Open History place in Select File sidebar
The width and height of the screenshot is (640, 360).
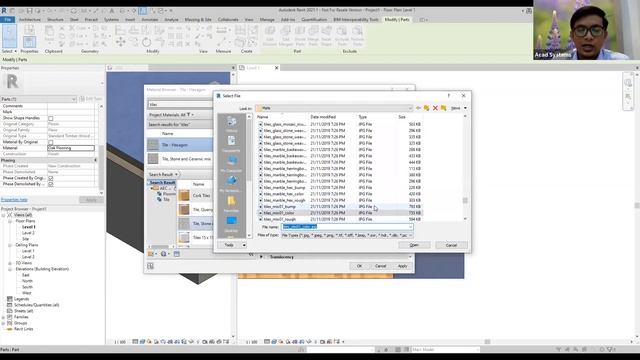pos(231,124)
